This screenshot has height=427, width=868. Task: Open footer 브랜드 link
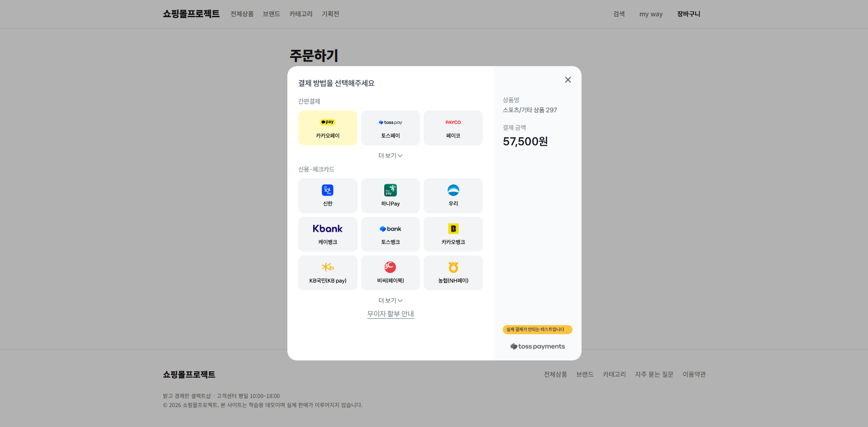tap(585, 374)
